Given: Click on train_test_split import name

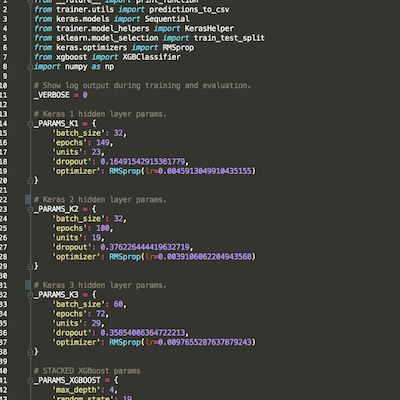Looking at the screenshot, I should (229, 38).
